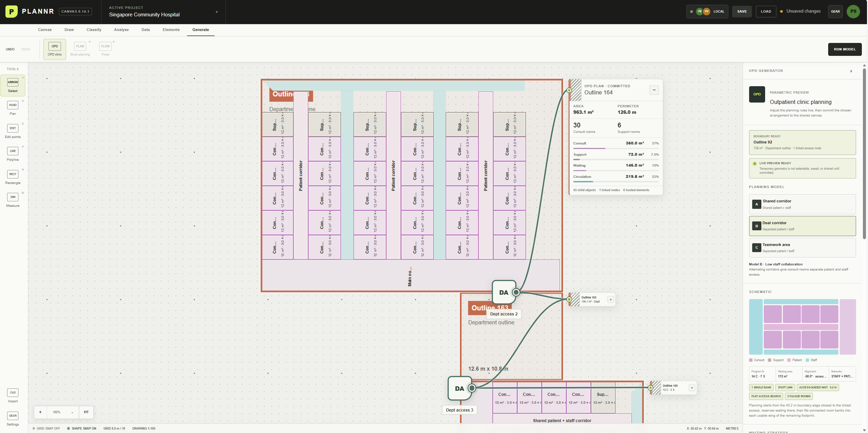Choose the Edit points tool
The height and width of the screenshot is (433, 868).
tap(13, 132)
